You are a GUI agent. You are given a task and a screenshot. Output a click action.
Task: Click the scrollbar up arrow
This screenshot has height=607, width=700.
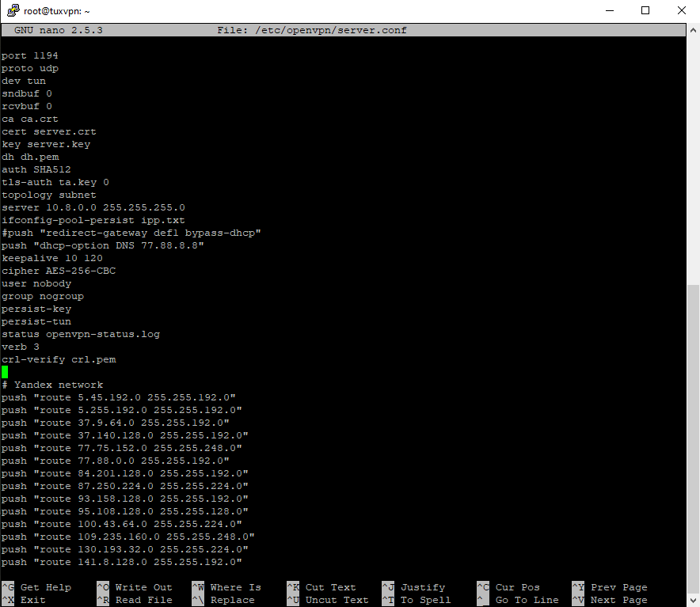pyautogui.click(x=693, y=30)
